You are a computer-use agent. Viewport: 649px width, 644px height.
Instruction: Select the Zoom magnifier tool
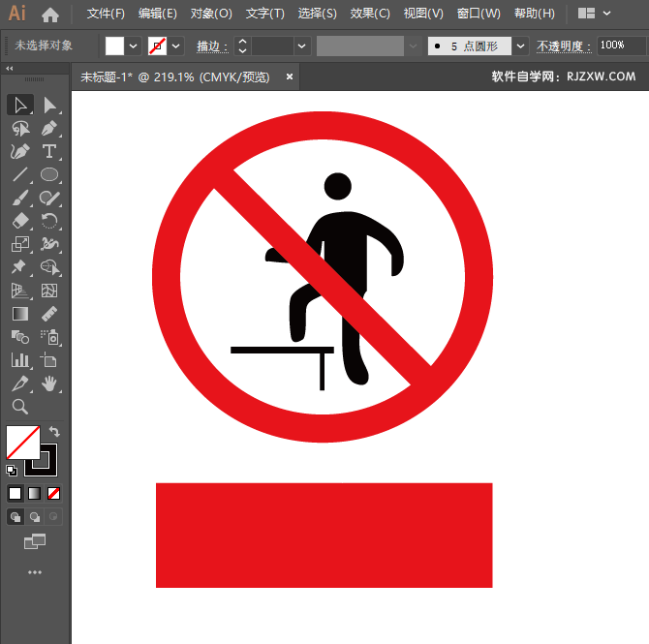[x=20, y=407]
